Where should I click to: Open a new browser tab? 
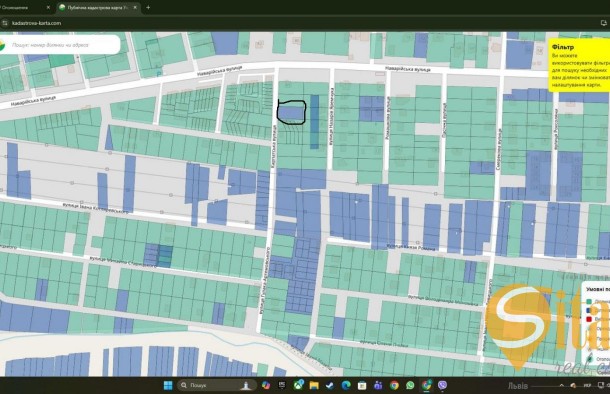point(148,7)
